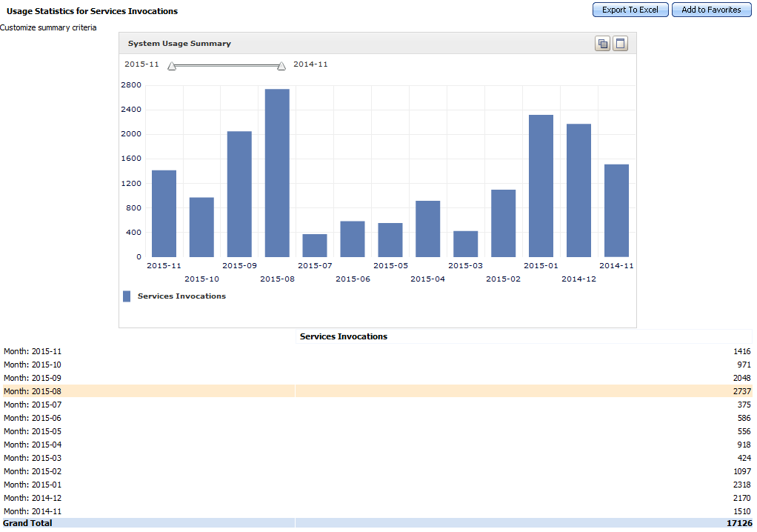Click the System Usage Summary panel title
Image resolution: width=757 pixels, height=532 pixels.
179,44
